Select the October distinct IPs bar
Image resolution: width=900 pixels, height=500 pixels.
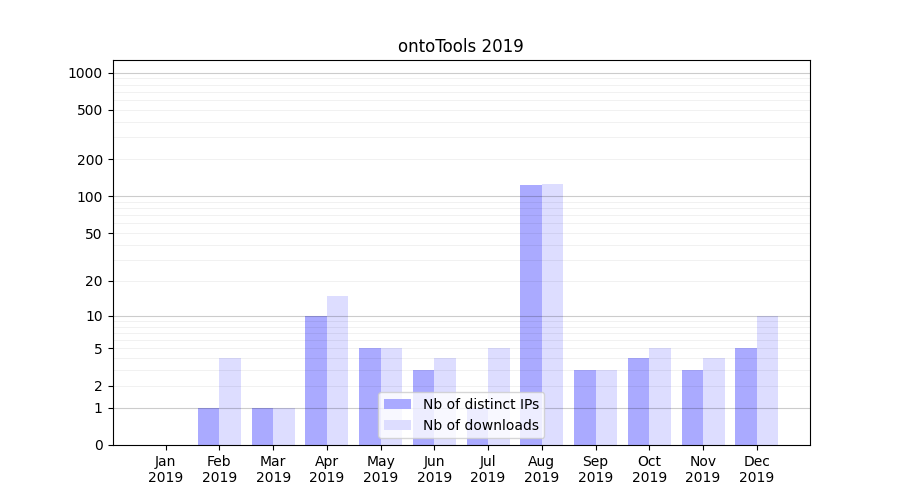click(x=638, y=401)
